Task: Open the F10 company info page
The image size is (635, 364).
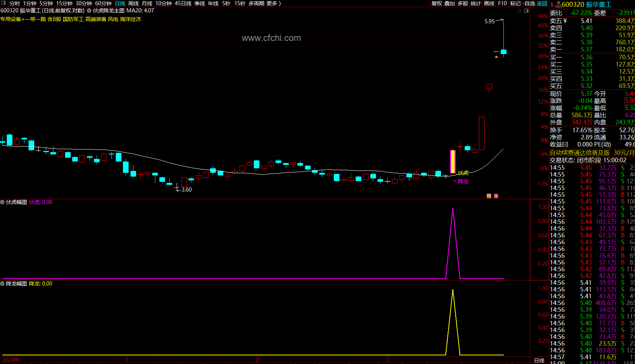Action: point(502,3)
